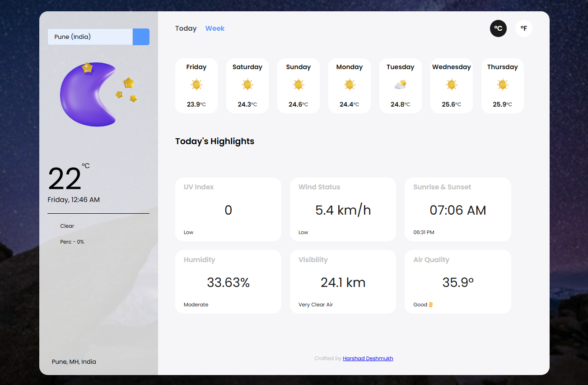Image resolution: width=588 pixels, height=385 pixels.
Task: Click Saturday's sunny weather icon
Action: [x=247, y=85]
